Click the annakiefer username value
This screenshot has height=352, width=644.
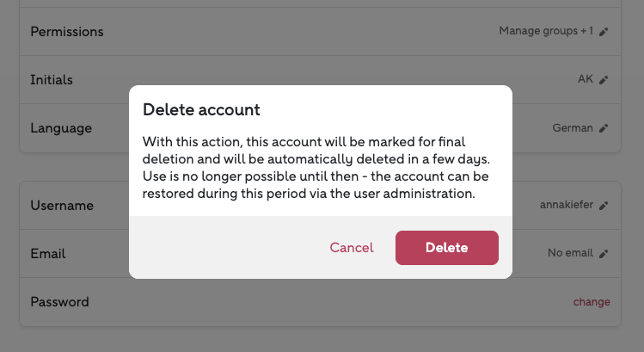coord(567,206)
